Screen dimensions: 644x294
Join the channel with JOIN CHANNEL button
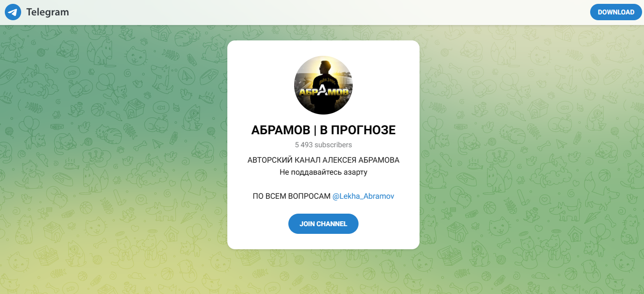point(323,224)
